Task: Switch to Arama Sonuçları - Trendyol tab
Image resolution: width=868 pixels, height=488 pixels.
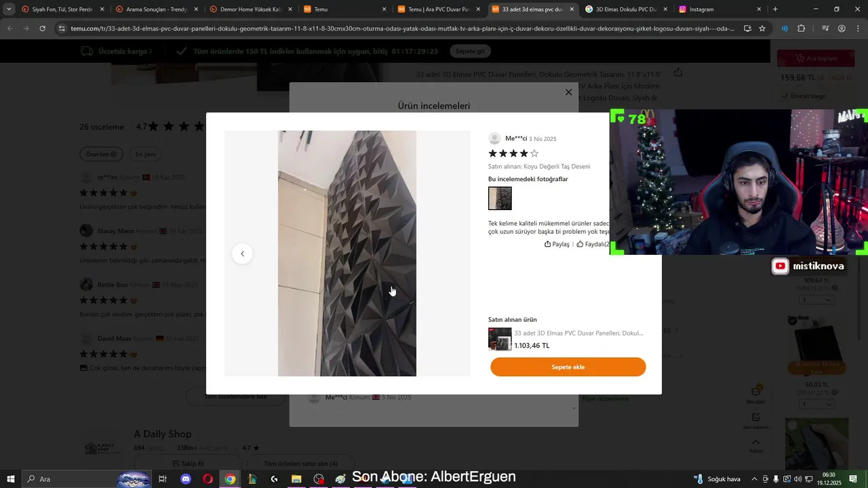Action: pyautogui.click(x=156, y=9)
